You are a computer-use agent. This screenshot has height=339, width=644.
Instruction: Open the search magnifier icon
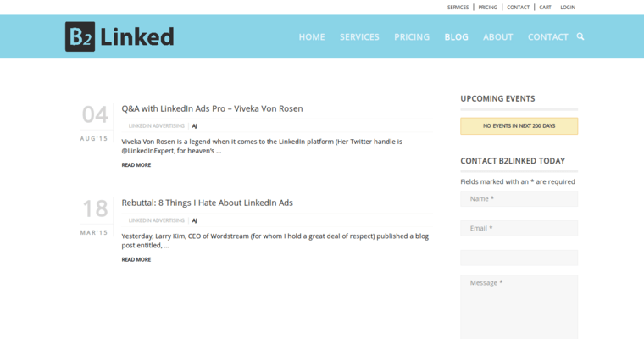click(580, 36)
